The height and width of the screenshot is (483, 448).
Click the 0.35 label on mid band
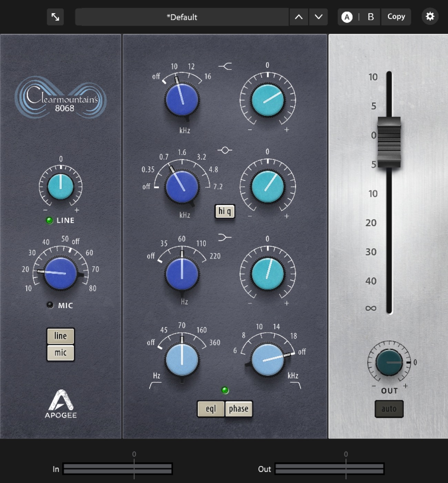point(148,169)
